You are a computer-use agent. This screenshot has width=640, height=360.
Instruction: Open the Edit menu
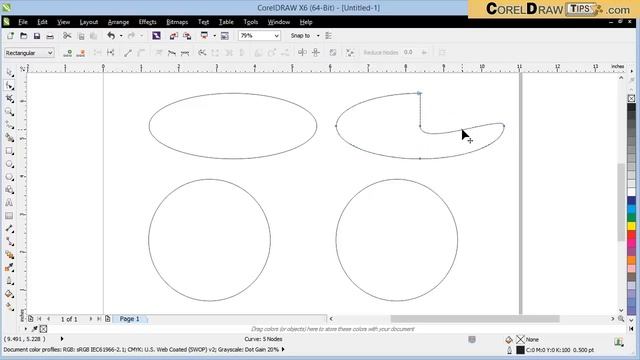(x=42, y=22)
